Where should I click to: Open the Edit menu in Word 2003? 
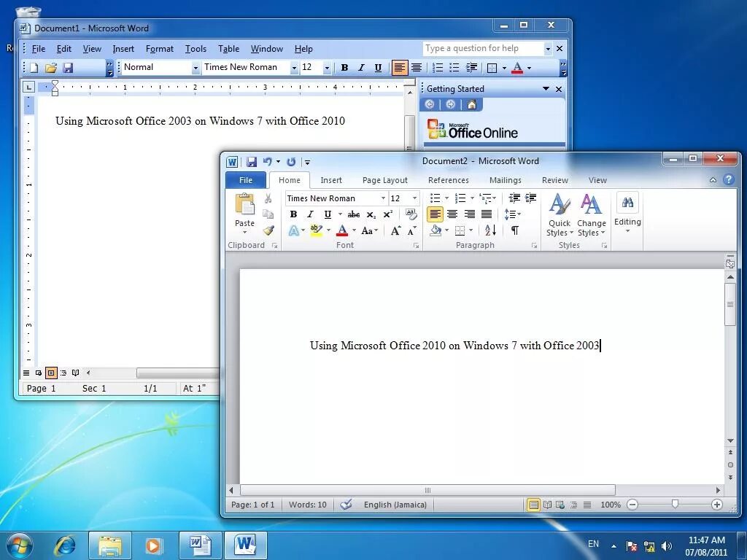(64, 49)
